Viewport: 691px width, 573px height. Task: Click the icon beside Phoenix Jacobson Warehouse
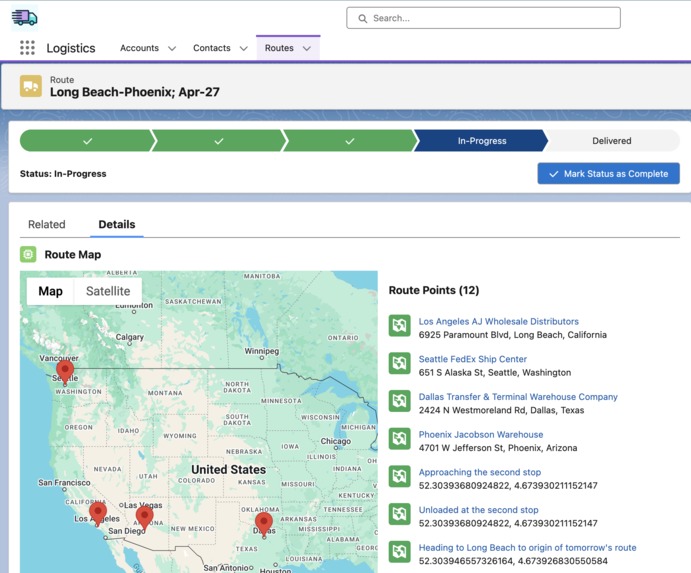pos(400,439)
